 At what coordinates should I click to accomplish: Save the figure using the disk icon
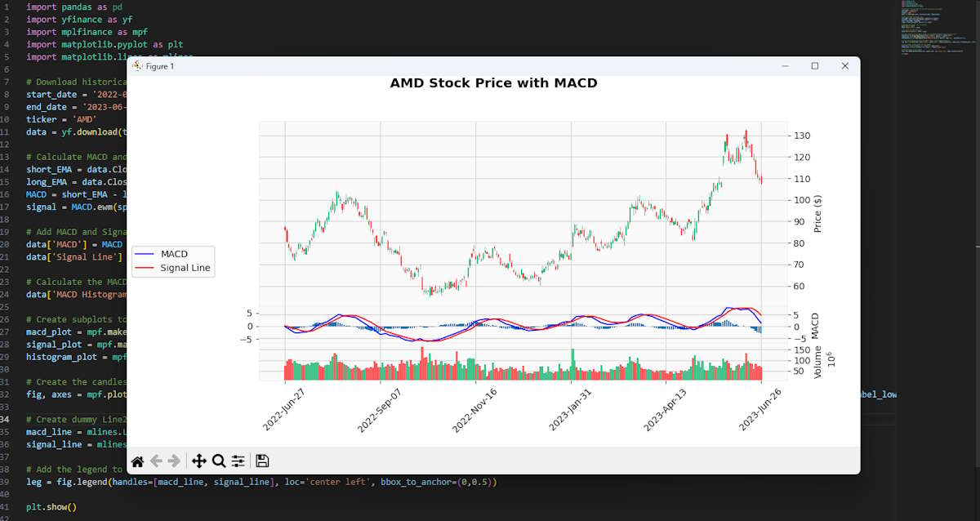261,461
